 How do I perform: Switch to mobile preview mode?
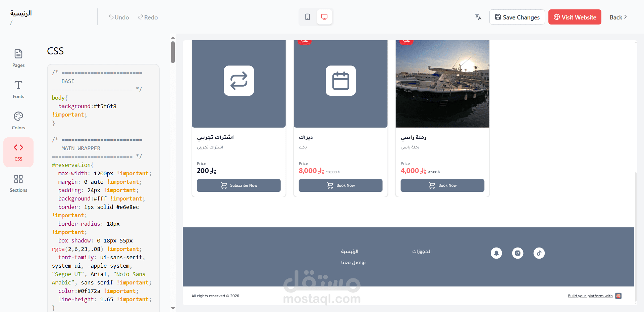pyautogui.click(x=308, y=17)
